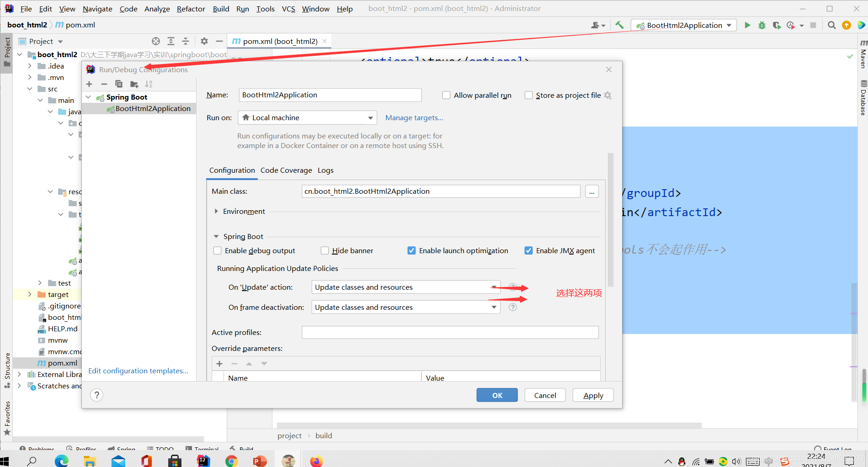Open Chrome from the taskbar

point(231,461)
